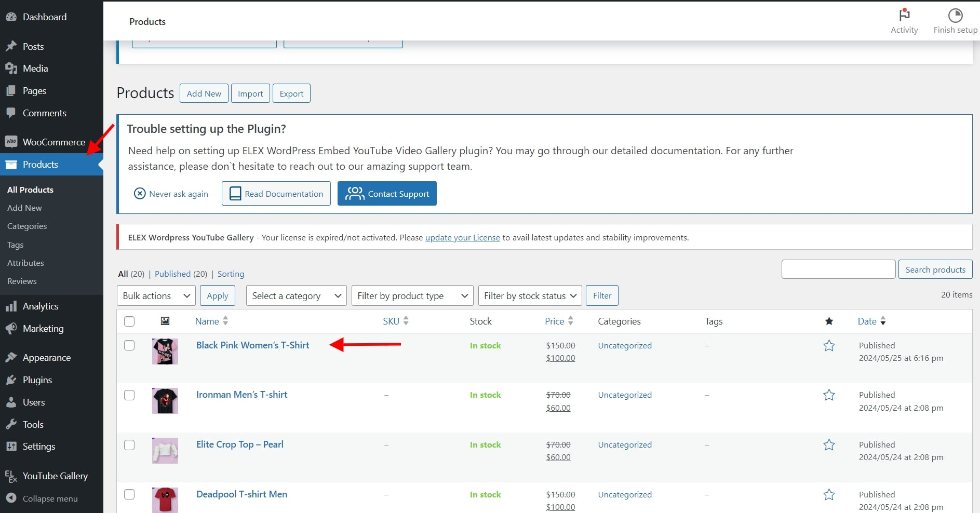The height and width of the screenshot is (513, 980).
Task: Click the Contact Support button
Action: [387, 194]
